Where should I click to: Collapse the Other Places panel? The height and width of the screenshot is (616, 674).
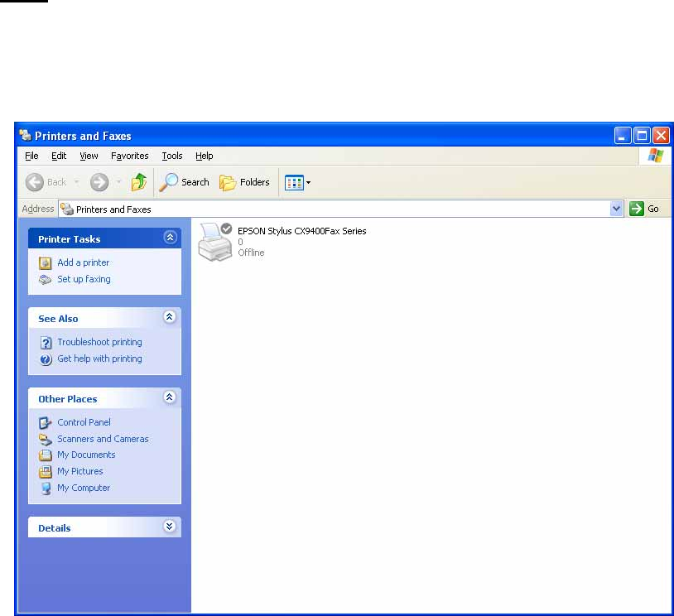pyautogui.click(x=170, y=397)
